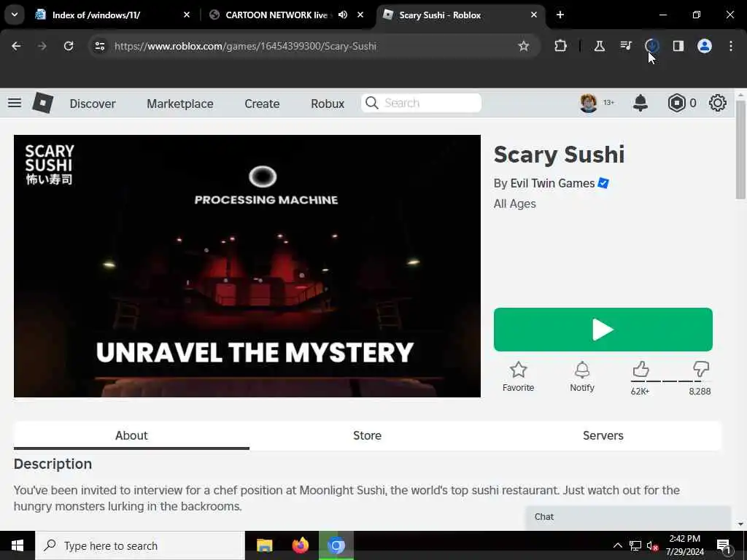
Task: Click the thumbs up like icon
Action: click(640, 369)
